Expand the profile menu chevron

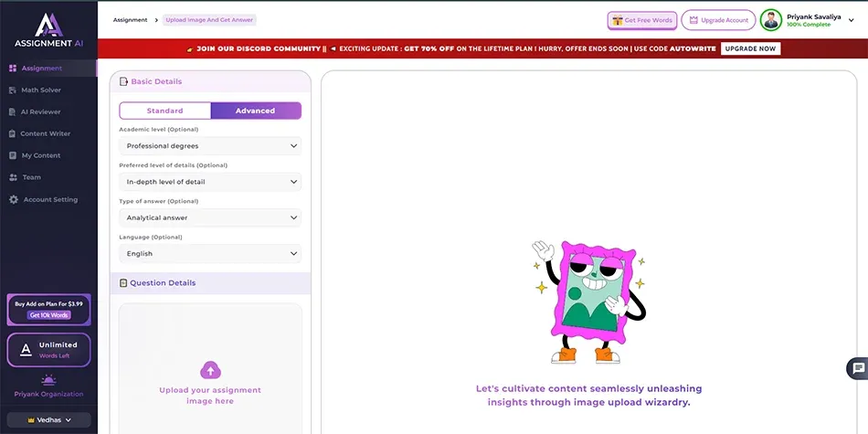coord(852,20)
